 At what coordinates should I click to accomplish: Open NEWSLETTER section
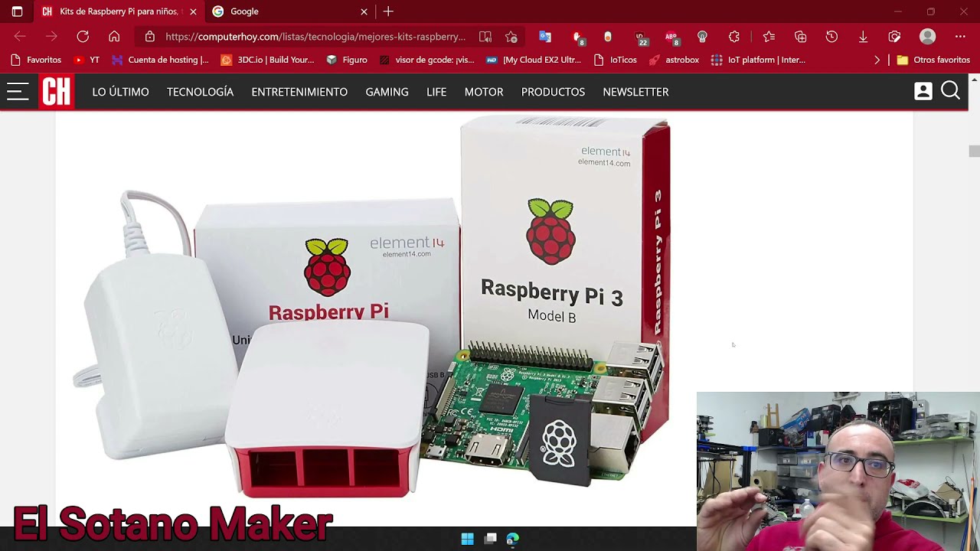pyautogui.click(x=635, y=92)
